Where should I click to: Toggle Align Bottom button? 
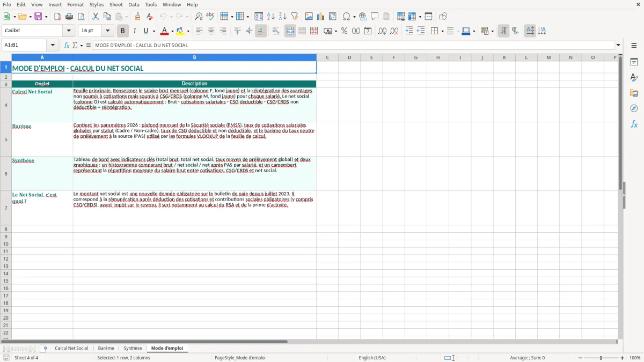261,31
